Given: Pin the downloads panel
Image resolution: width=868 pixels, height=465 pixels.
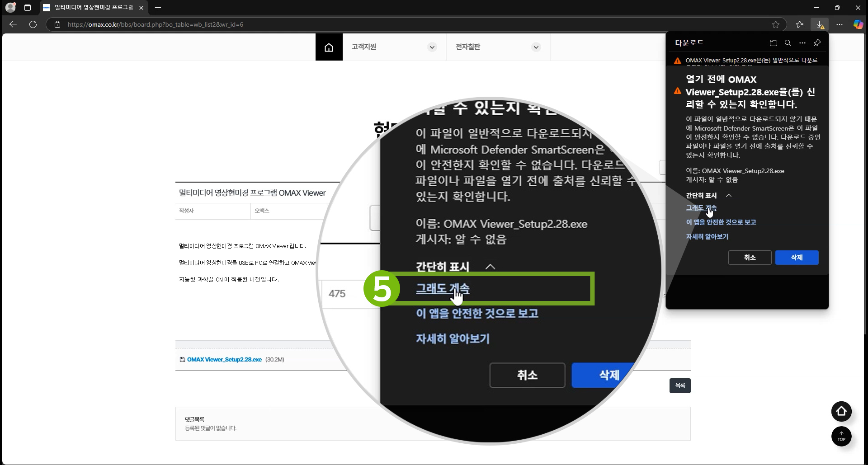Looking at the screenshot, I should [817, 43].
